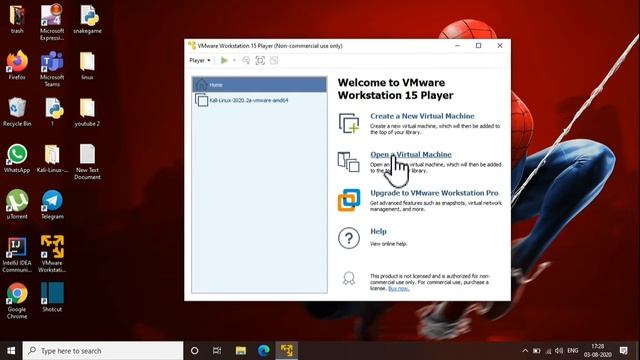Select youtube 2 folder on desktop
Image resolution: width=640 pixels, height=360 pixels.
87,112
